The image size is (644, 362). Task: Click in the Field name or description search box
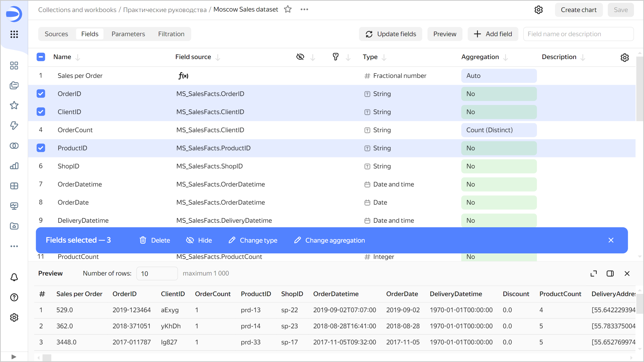(x=578, y=34)
